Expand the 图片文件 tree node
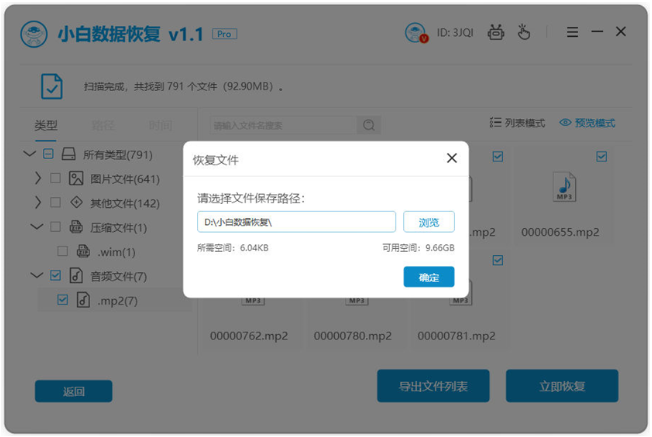The width and height of the screenshot is (652, 437). tap(38, 179)
